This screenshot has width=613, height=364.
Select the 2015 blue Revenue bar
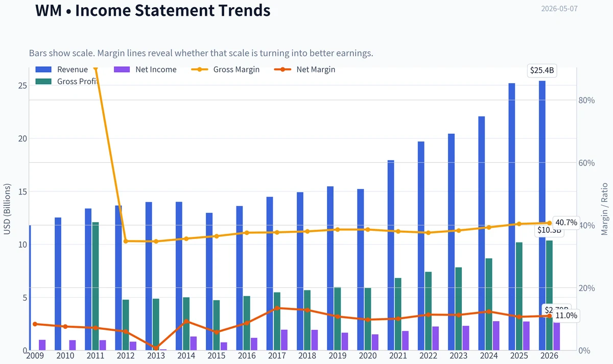tap(209, 282)
